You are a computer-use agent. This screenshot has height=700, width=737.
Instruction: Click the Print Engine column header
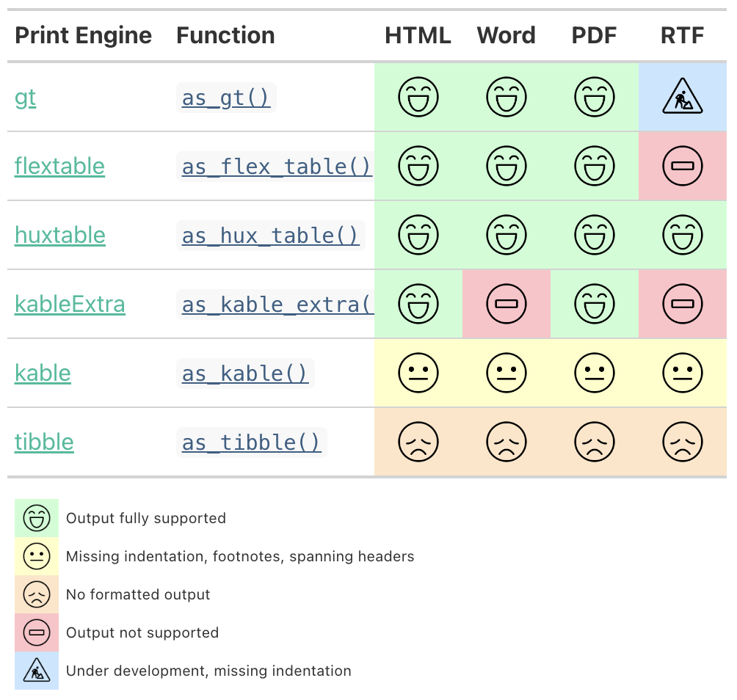tap(83, 35)
